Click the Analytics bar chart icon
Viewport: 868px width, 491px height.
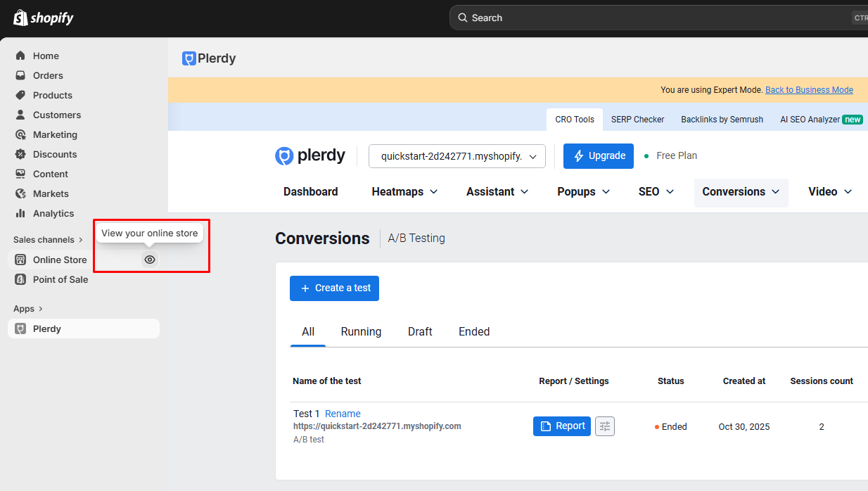pyautogui.click(x=20, y=213)
